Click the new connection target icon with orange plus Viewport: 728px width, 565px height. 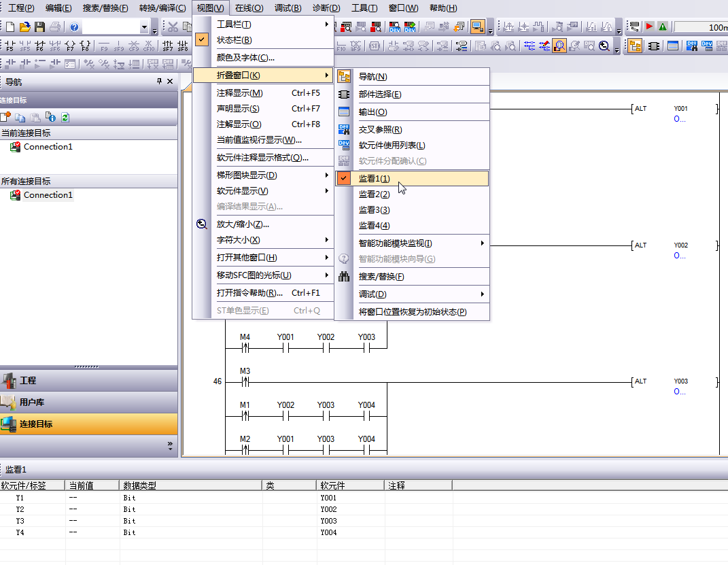click(x=6, y=118)
